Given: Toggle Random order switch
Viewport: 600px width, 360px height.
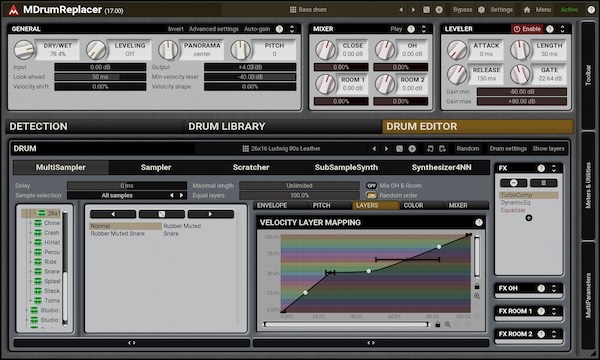Looking at the screenshot, I should [x=371, y=195].
